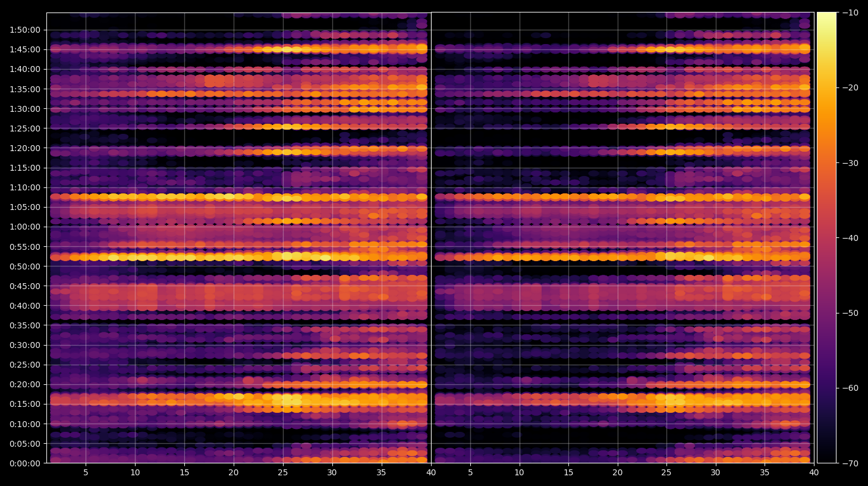
Task: Select the 1:10:00 y-axis tick label
Action: click(25, 187)
